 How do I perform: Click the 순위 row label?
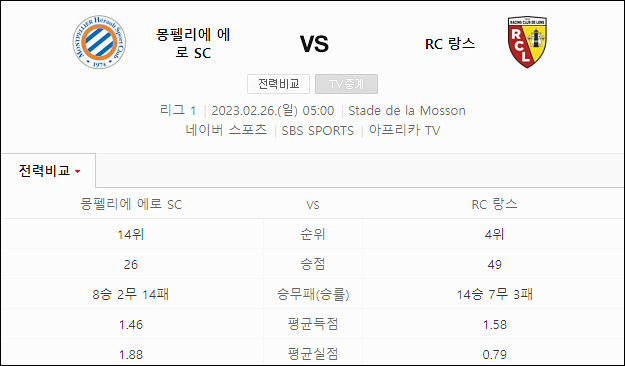[313, 234]
